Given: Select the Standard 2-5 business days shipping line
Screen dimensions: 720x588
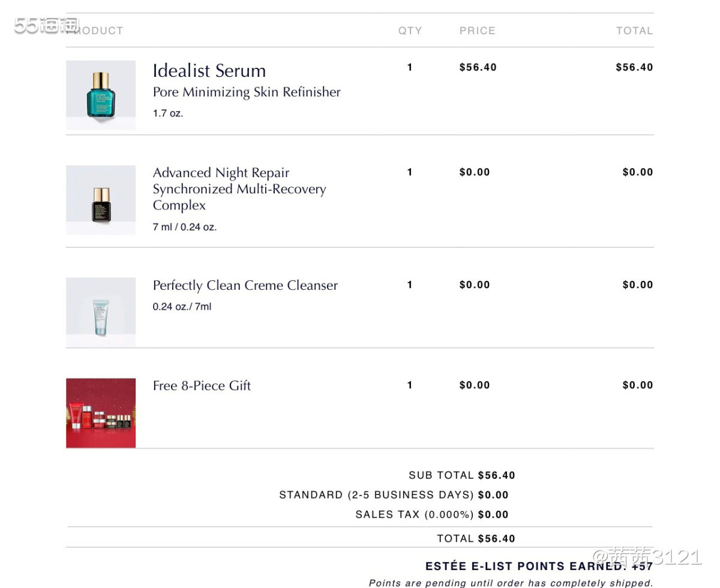Looking at the screenshot, I should pyautogui.click(x=394, y=495).
